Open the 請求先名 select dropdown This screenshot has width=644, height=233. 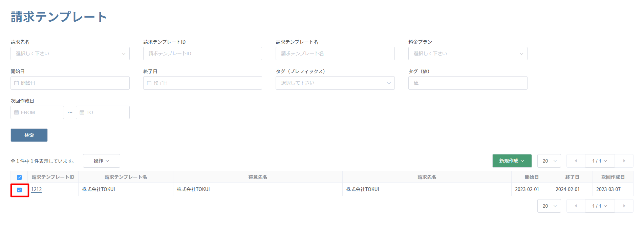(x=70, y=54)
